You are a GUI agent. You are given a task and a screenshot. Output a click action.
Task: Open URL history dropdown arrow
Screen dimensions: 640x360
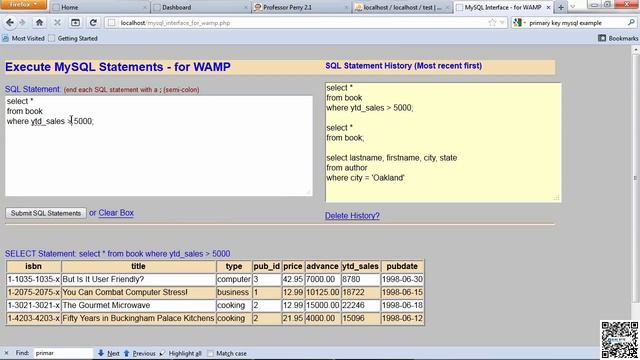point(502,23)
